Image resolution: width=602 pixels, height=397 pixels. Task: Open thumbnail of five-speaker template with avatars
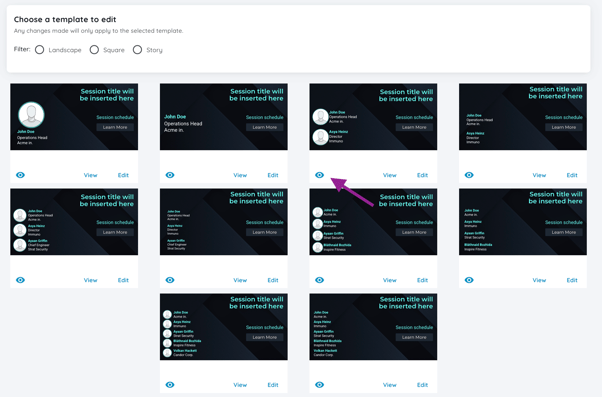coord(224,327)
